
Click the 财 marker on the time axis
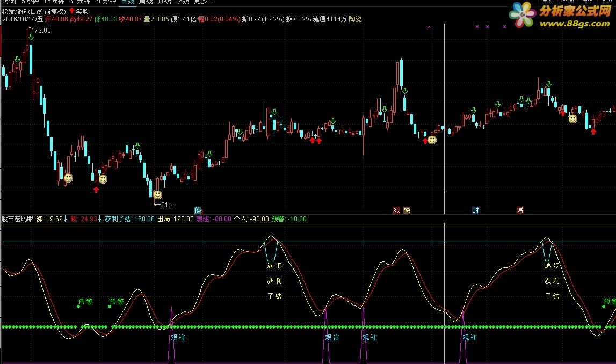tap(475, 210)
